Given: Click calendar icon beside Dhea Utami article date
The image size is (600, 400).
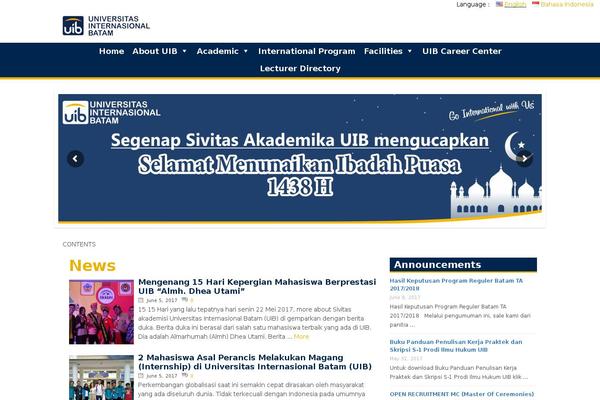Looking at the screenshot, I should (x=141, y=300).
